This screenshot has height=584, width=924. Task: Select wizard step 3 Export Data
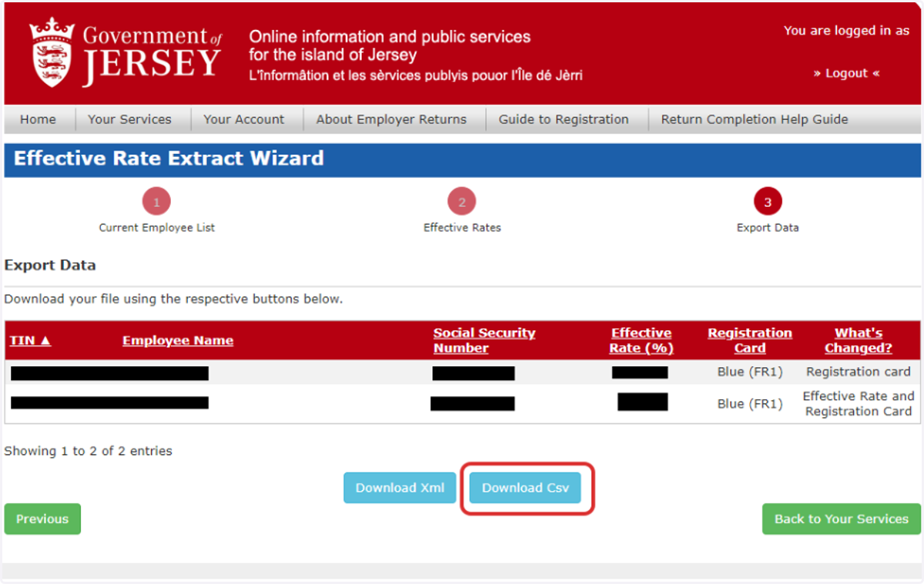[768, 202]
